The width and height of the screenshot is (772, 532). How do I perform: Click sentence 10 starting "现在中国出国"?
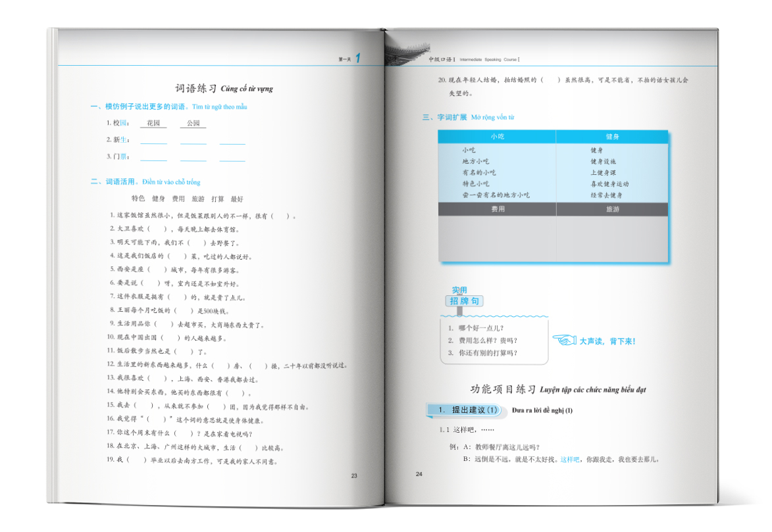(167, 337)
